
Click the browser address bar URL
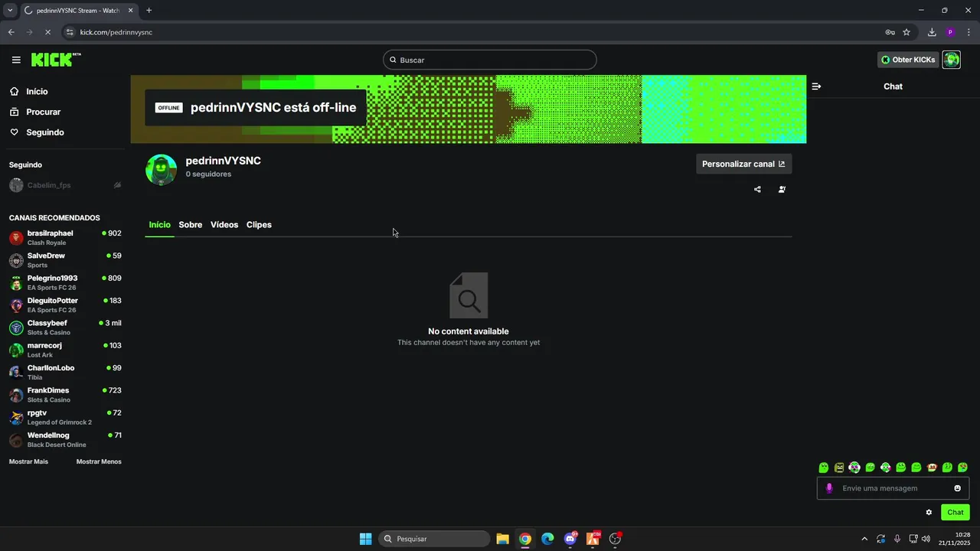tap(116, 32)
